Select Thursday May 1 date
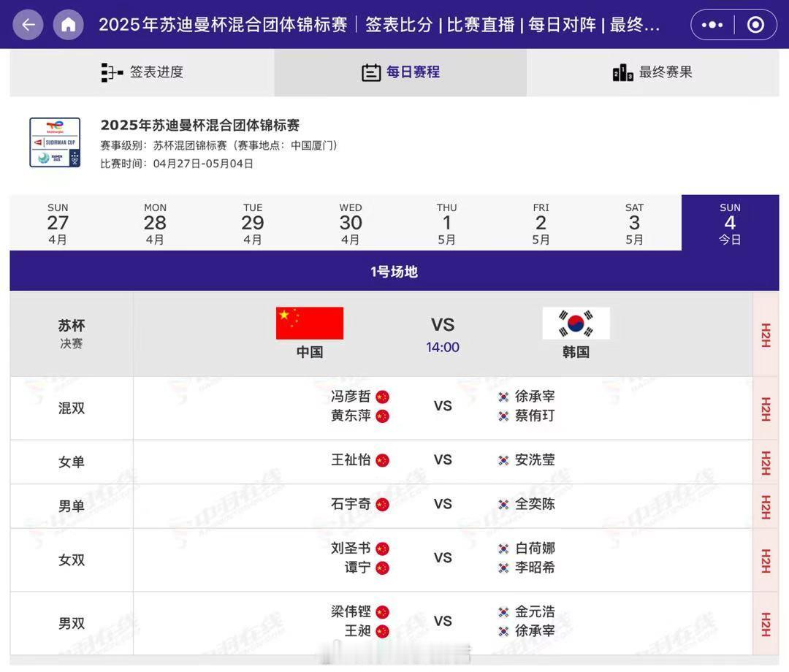Screen dimensions: 789x672 (447, 223)
